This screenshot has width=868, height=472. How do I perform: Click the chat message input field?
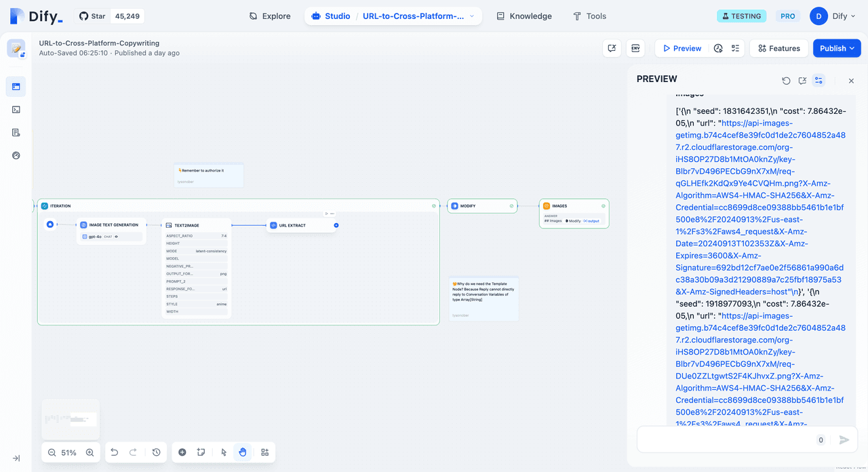click(x=726, y=439)
